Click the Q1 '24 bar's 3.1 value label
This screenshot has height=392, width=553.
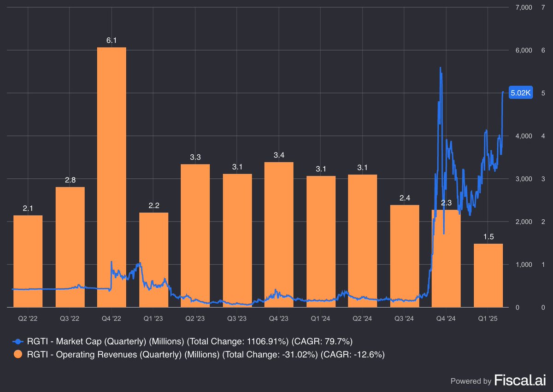tap(321, 169)
